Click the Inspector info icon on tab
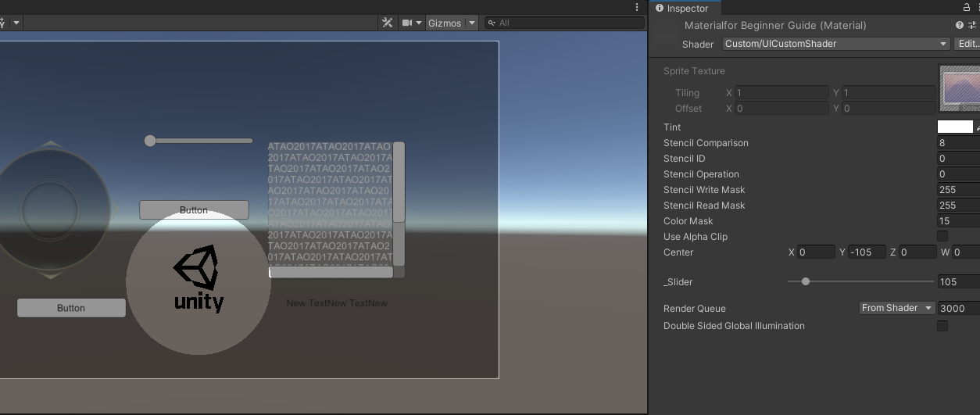 (659, 8)
